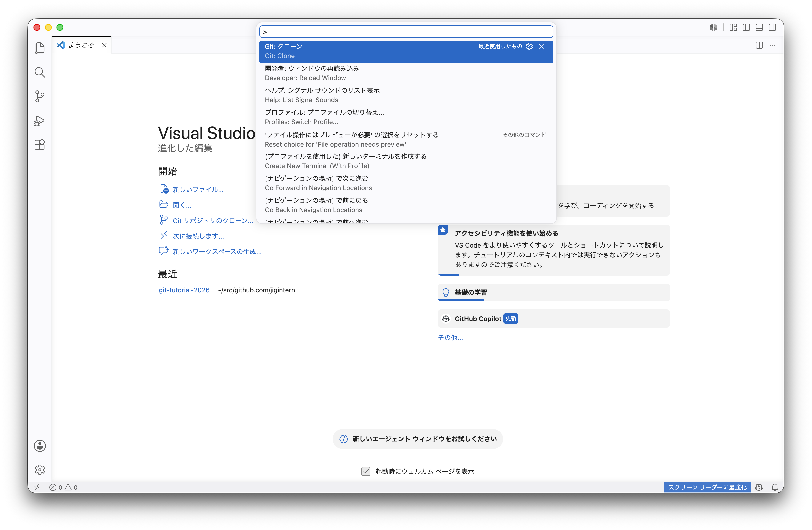812x530 pixels.
Task: Click 次に接続します... link
Action: [198, 236]
